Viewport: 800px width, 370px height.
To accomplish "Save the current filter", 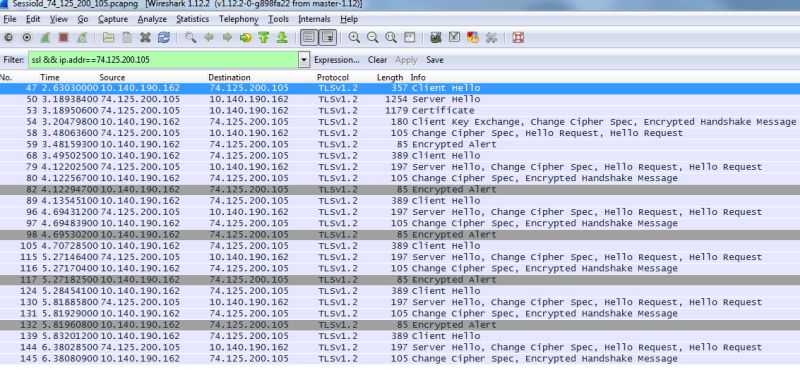I will tap(435, 60).
